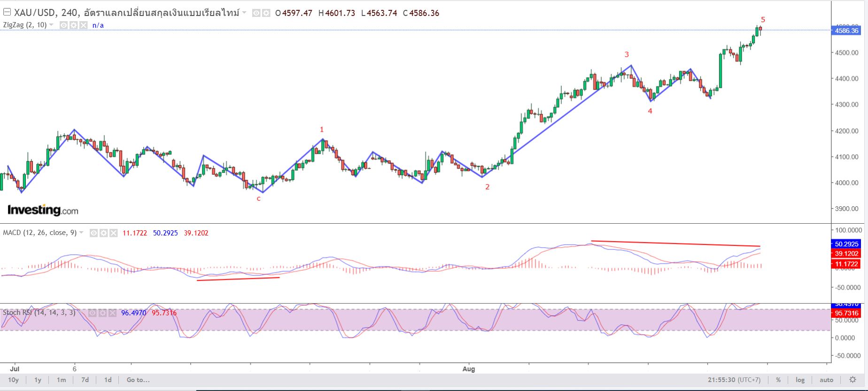Click the Aug label on the time axis

(469, 369)
